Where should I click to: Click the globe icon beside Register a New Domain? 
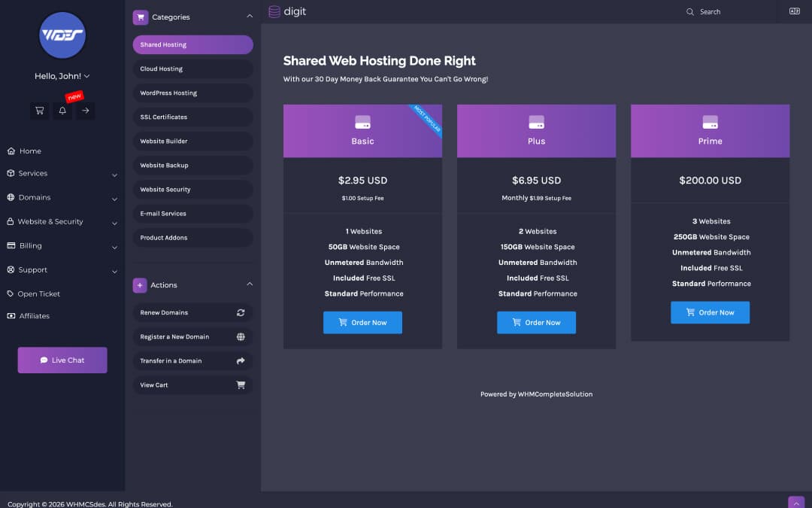click(241, 337)
